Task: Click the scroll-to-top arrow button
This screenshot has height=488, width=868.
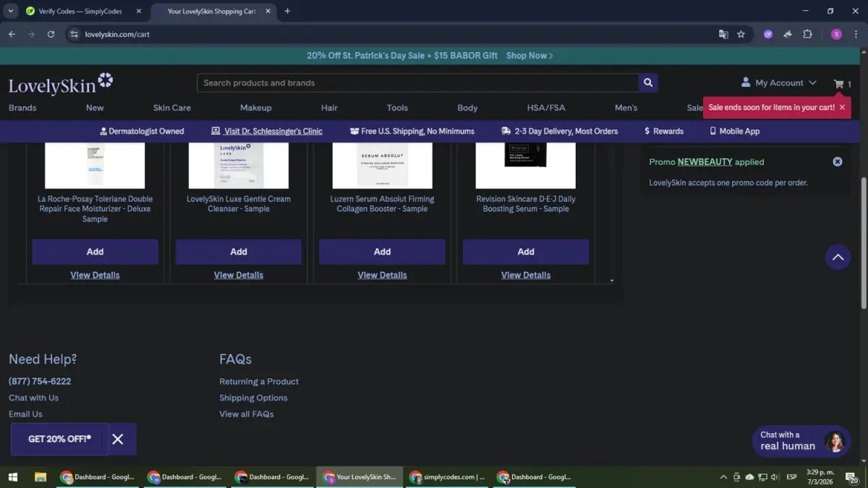Action: point(838,257)
